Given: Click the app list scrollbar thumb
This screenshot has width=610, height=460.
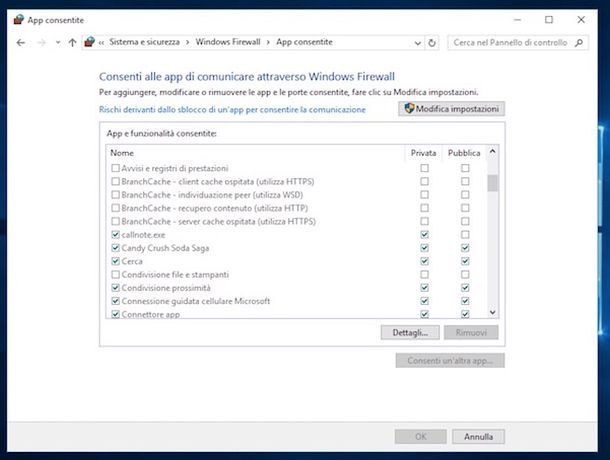Looking at the screenshot, I should (x=493, y=183).
